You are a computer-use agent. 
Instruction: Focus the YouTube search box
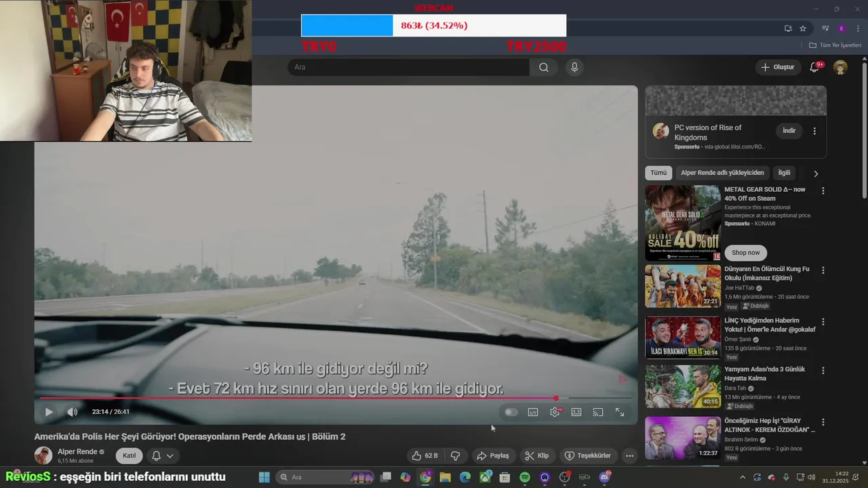click(408, 67)
